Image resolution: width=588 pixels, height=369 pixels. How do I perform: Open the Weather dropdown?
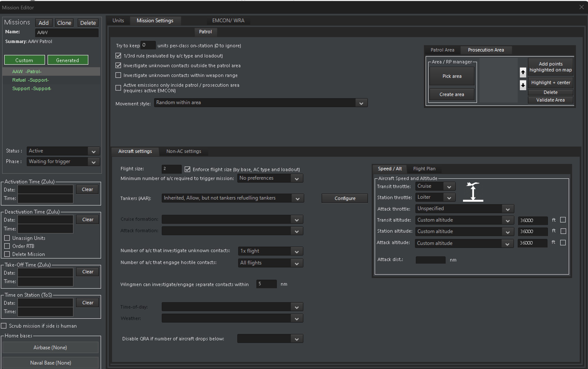pos(232,318)
